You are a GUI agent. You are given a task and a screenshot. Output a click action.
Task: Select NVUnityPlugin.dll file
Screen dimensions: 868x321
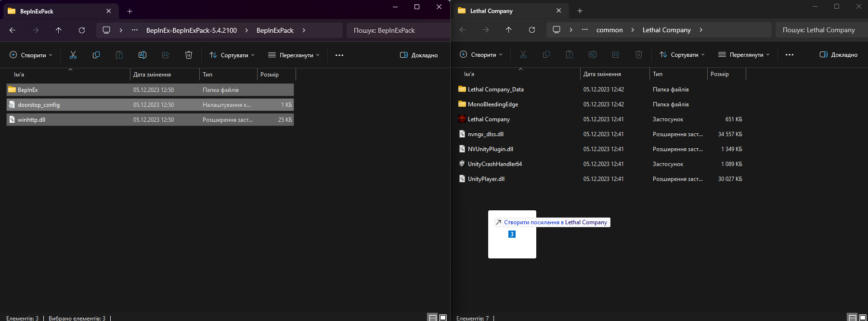click(x=600, y=149)
